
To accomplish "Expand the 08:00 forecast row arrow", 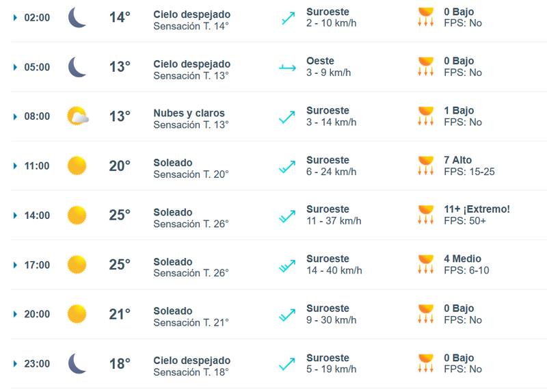I will point(15,116).
